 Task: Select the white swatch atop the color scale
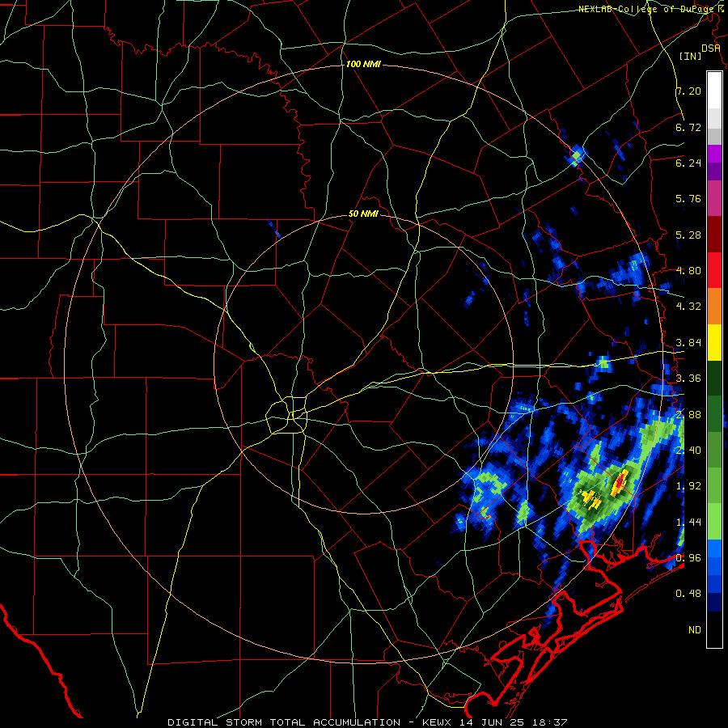pos(714,90)
